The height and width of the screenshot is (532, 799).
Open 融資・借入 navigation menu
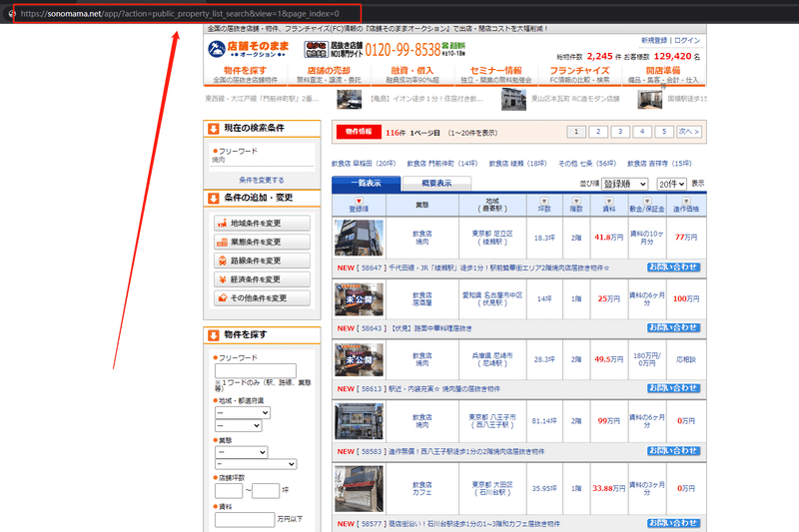click(x=412, y=74)
